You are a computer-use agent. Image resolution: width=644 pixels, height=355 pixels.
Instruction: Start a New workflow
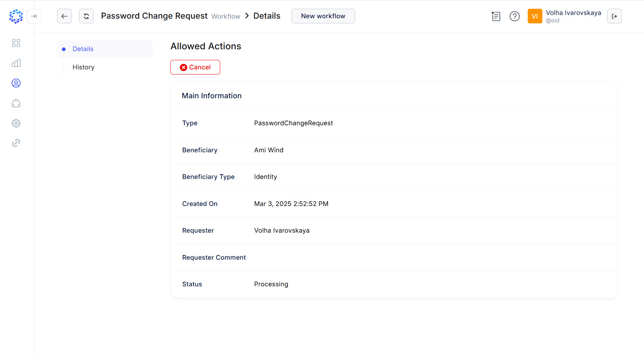323,16
